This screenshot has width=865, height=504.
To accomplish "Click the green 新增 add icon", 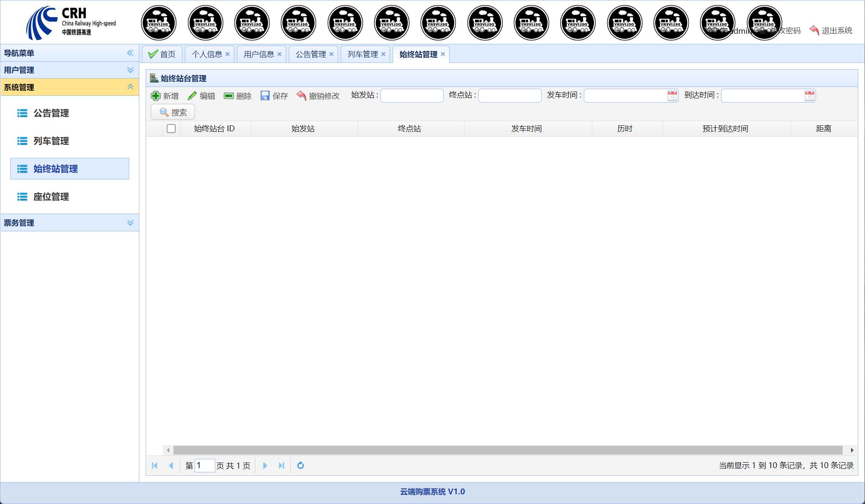I will pyautogui.click(x=156, y=96).
